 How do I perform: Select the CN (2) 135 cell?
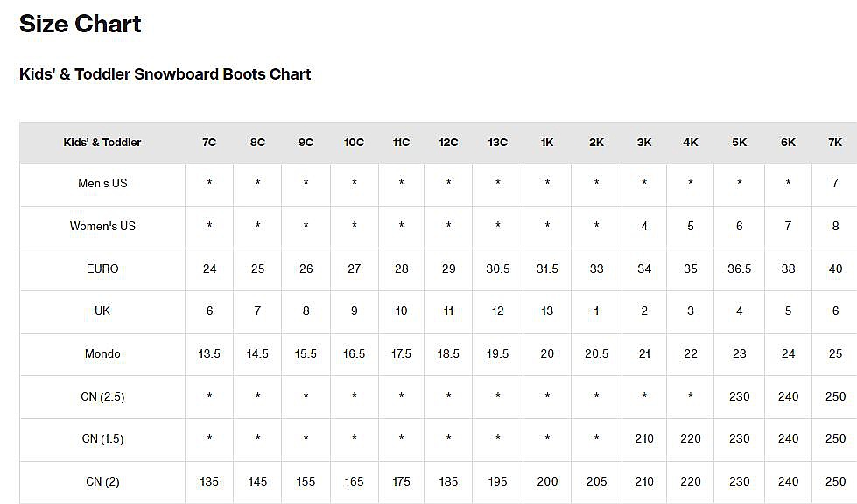(x=209, y=482)
